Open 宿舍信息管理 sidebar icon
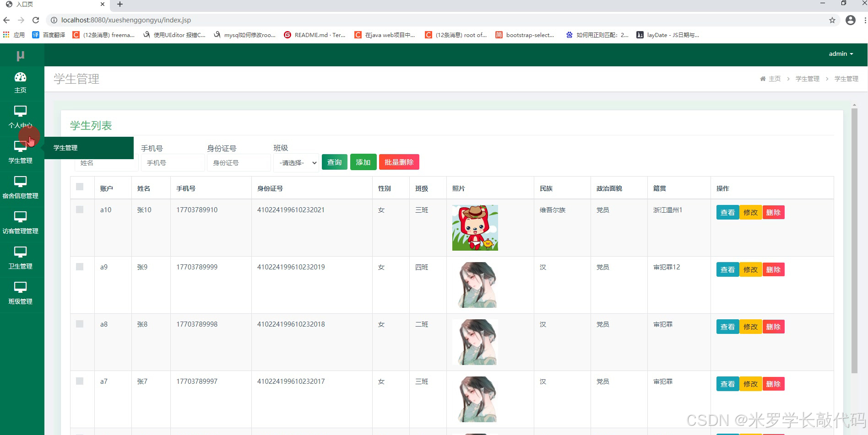Image resolution: width=868 pixels, height=435 pixels. point(20,182)
